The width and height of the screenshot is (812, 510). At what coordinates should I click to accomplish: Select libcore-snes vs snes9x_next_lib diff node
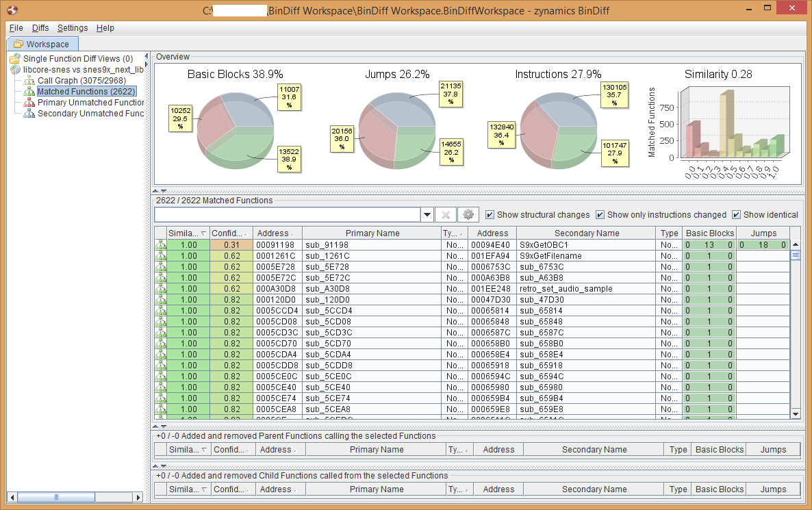[84, 69]
